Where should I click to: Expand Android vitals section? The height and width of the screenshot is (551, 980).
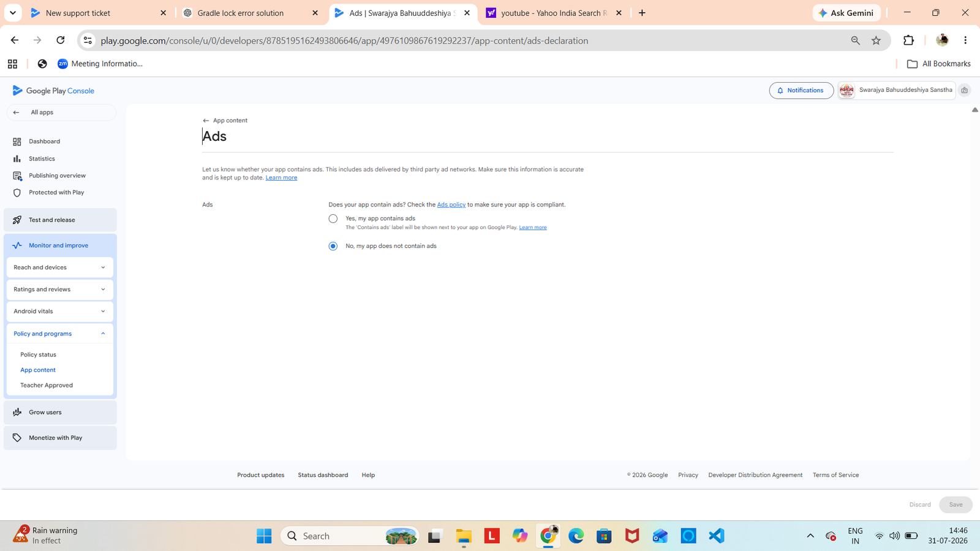click(60, 312)
